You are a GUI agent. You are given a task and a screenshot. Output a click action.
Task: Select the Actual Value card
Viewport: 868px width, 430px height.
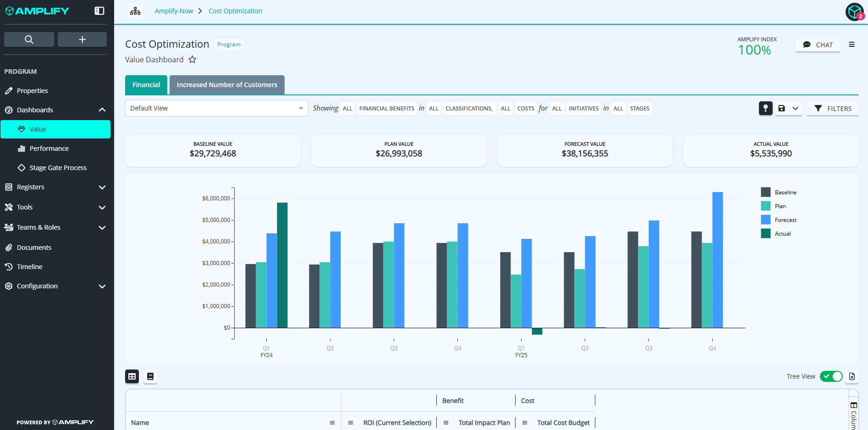(771, 150)
